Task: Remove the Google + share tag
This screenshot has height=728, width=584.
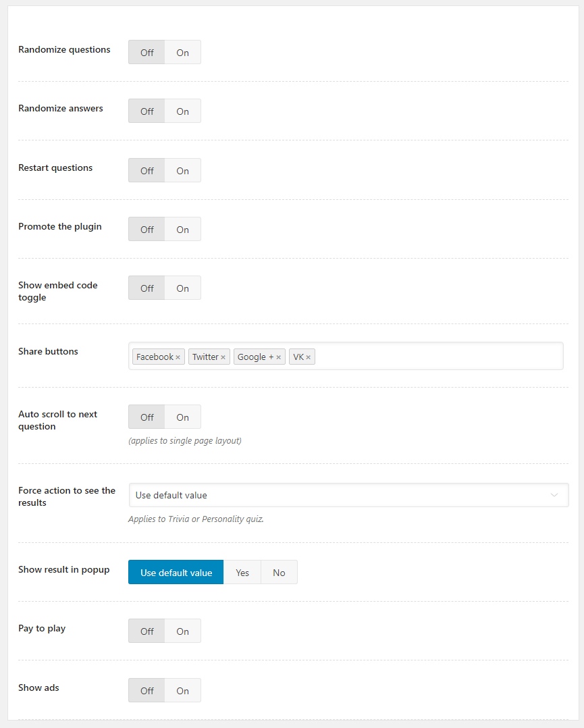Action: pyautogui.click(x=278, y=357)
